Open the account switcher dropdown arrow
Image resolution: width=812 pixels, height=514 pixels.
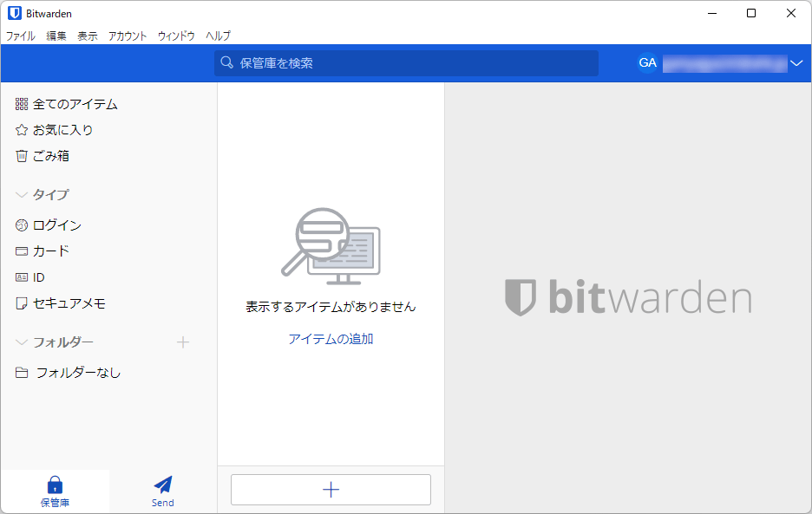796,63
